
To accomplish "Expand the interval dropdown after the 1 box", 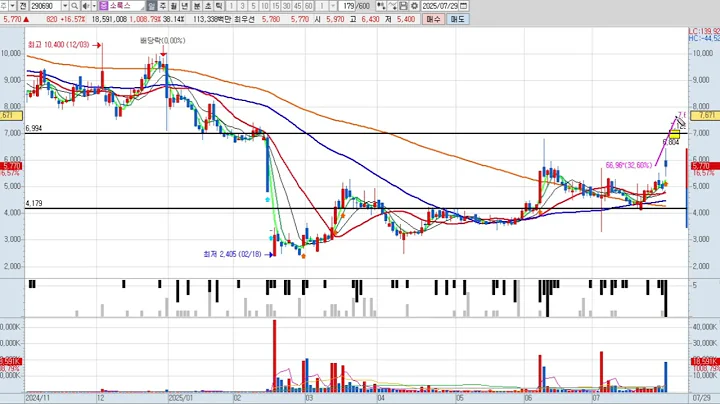I will pyautogui.click(x=332, y=6).
